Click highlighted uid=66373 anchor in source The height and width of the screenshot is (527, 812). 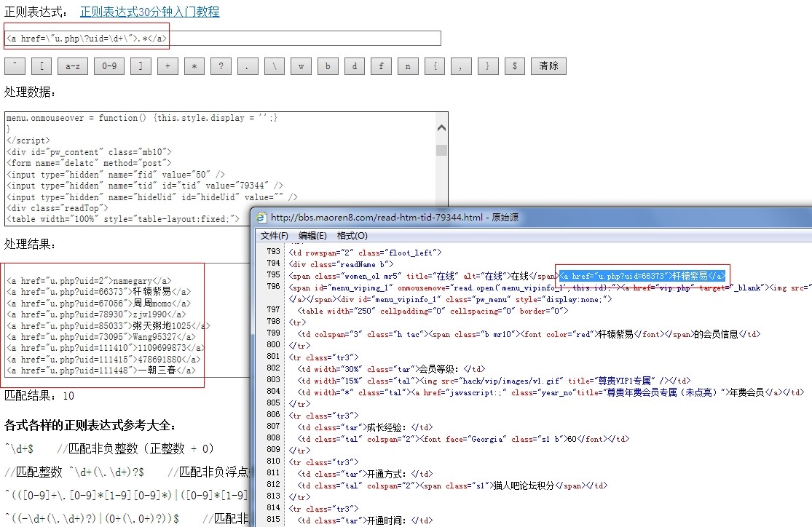coord(642,276)
